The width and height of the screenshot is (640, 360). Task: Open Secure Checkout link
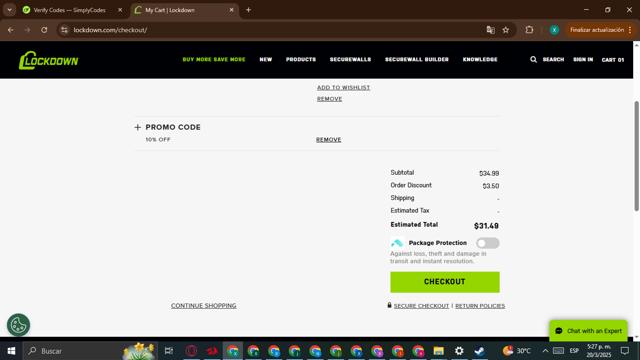click(x=421, y=306)
